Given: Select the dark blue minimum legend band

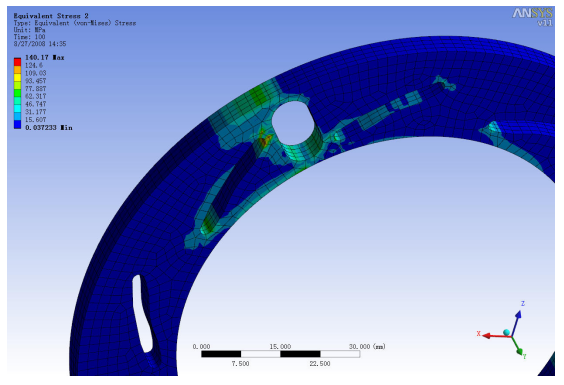Looking at the screenshot, I should point(17,124).
